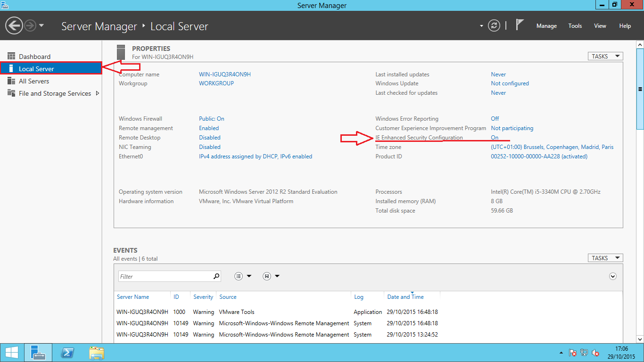Click the Not participating link
Screen dimensions: 644x362
coord(512,128)
